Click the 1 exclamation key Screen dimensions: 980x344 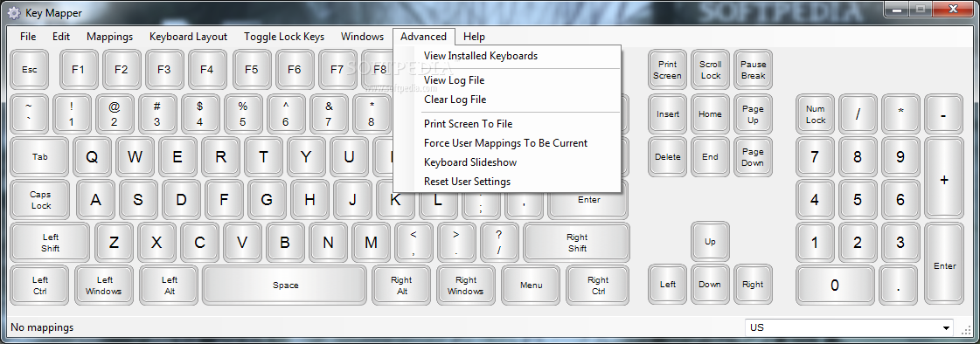[72, 114]
